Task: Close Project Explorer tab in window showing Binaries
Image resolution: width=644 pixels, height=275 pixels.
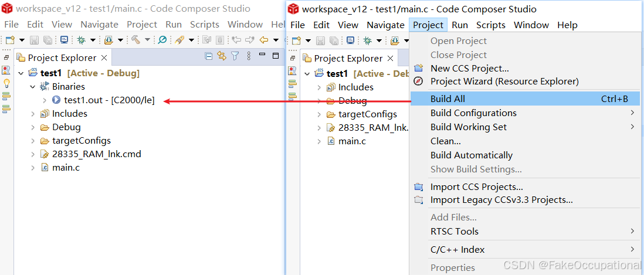Action: (x=104, y=58)
